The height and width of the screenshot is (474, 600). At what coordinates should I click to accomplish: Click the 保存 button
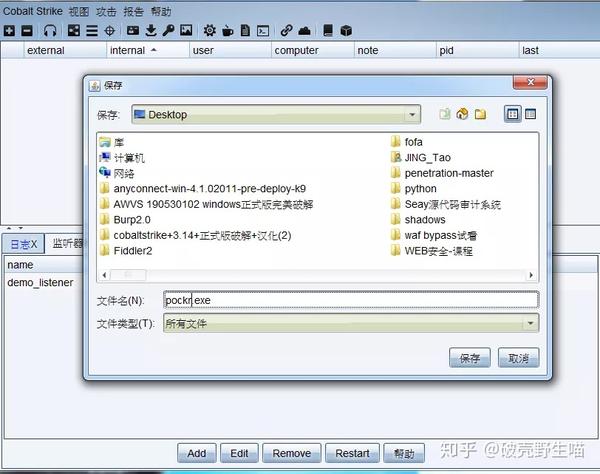tap(470, 358)
